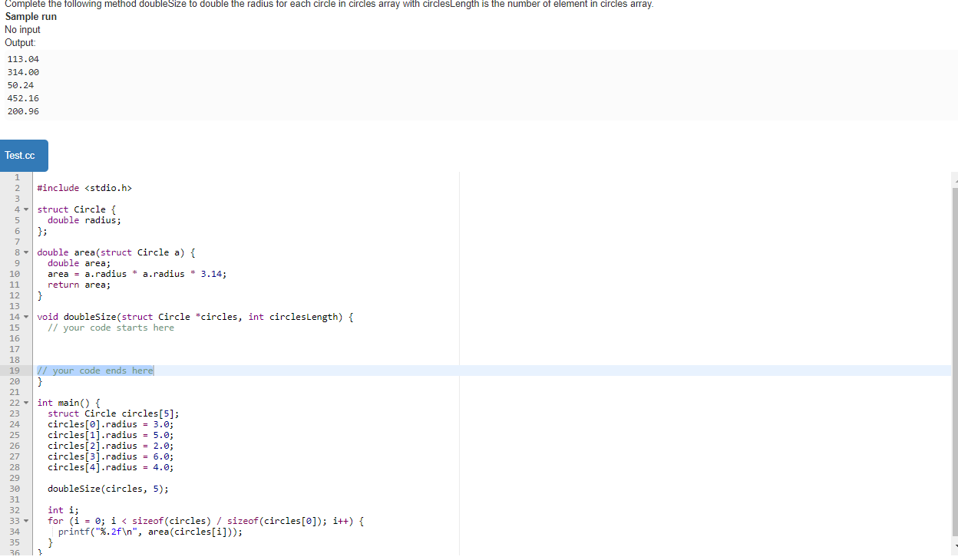Viewport: 958px width, 560px height.
Task: Click the 'struct Circle circles[5];' line
Action: [x=114, y=413]
